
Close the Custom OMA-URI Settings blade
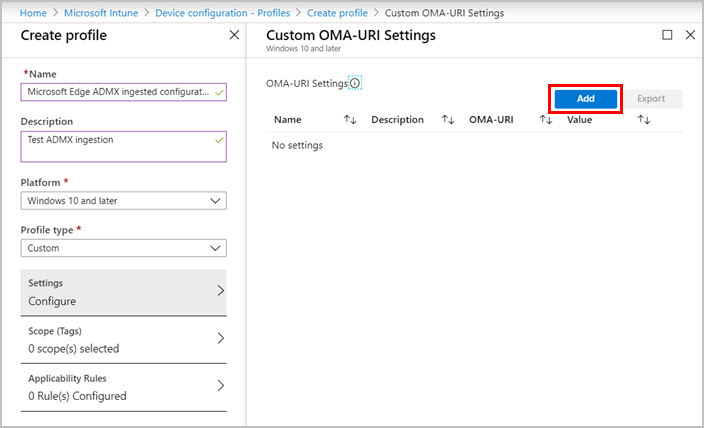(x=690, y=35)
